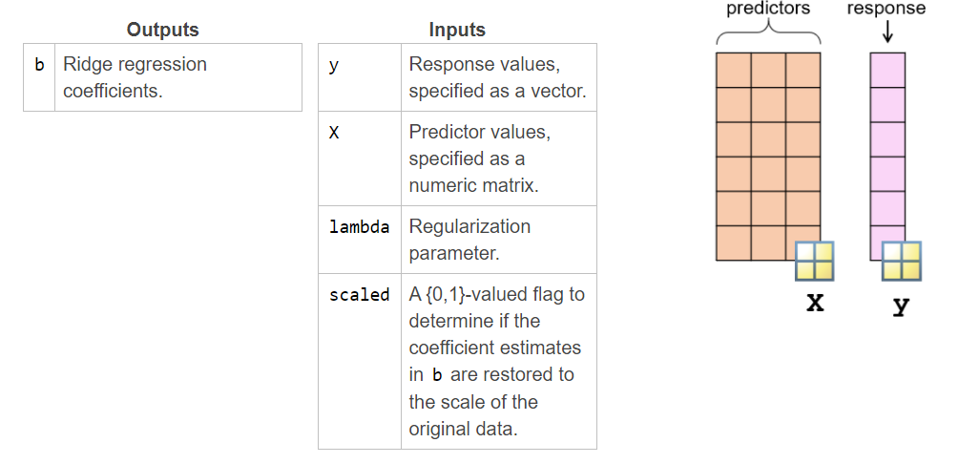Image resolution: width=980 pixels, height=464 pixels.
Task: Click the bold X label below the predictor matrix
Action: [815, 304]
